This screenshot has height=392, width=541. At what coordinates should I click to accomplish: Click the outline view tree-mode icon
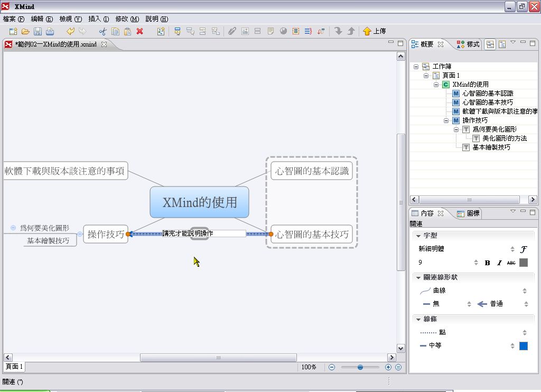[490, 44]
